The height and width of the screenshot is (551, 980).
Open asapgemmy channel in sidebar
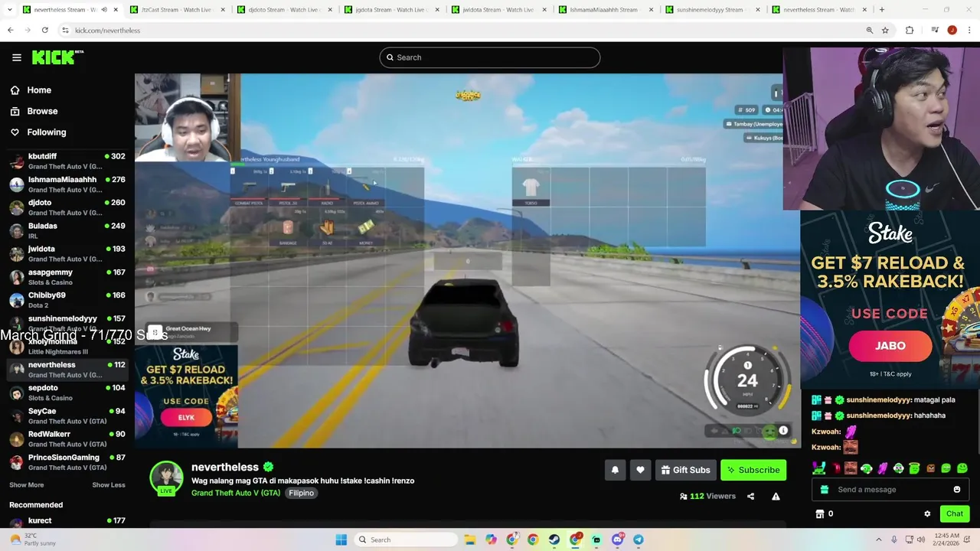(67, 277)
